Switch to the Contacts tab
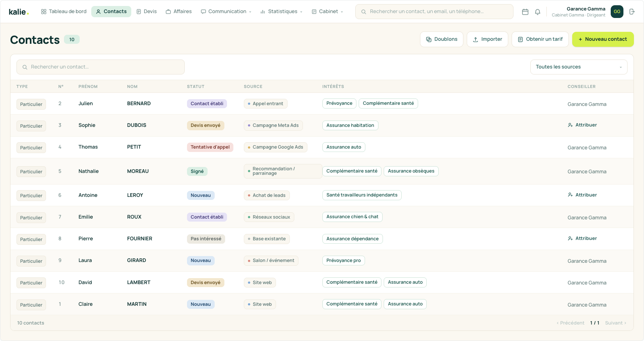Image resolution: width=644 pixels, height=341 pixels. (x=111, y=12)
